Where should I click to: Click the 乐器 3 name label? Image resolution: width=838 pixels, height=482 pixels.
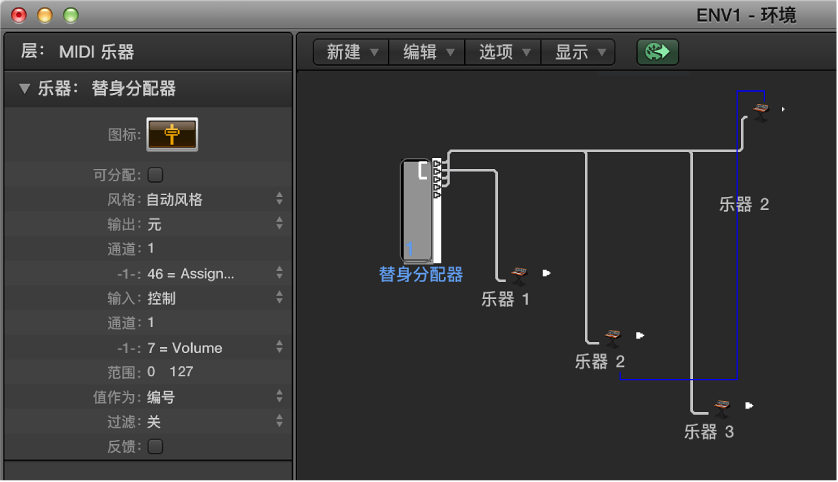click(x=709, y=432)
